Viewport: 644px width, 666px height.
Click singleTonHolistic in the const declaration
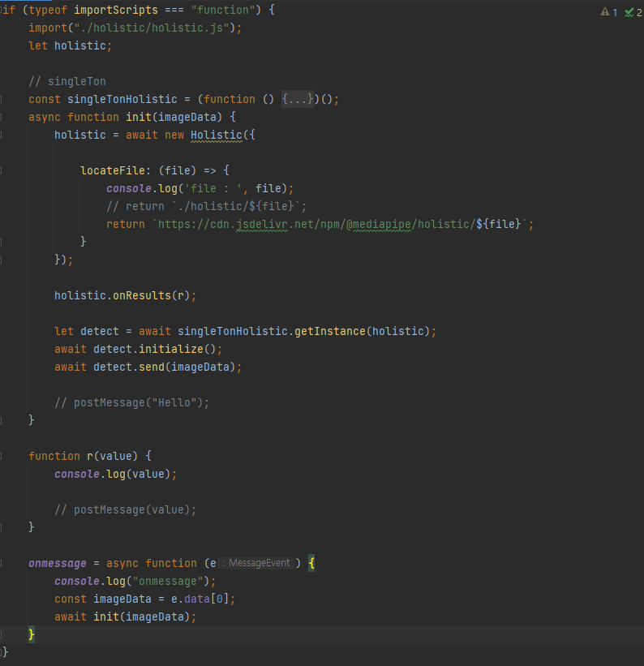point(122,99)
